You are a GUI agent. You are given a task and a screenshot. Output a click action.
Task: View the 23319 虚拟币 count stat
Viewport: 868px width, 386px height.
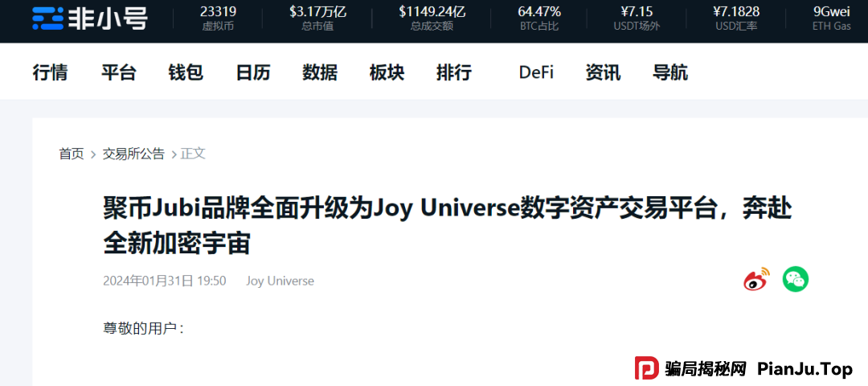point(218,18)
